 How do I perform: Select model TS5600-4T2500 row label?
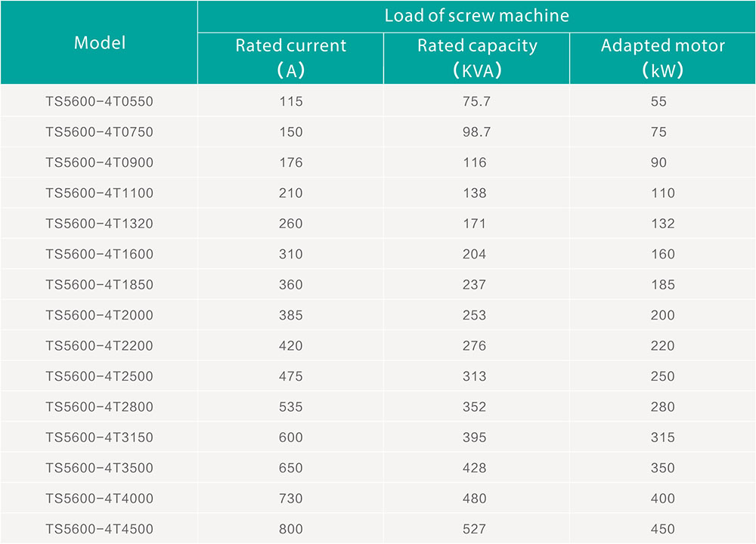coord(99,376)
